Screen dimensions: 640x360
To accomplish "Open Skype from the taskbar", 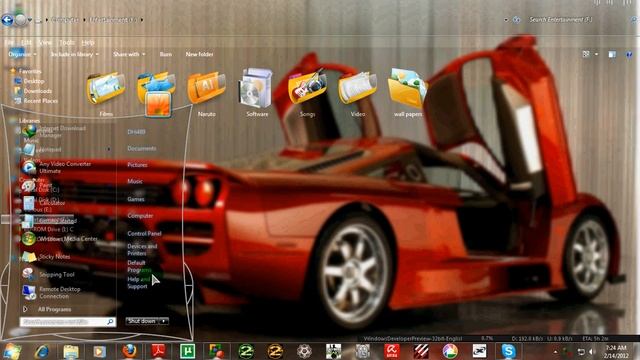I will click(508, 351).
